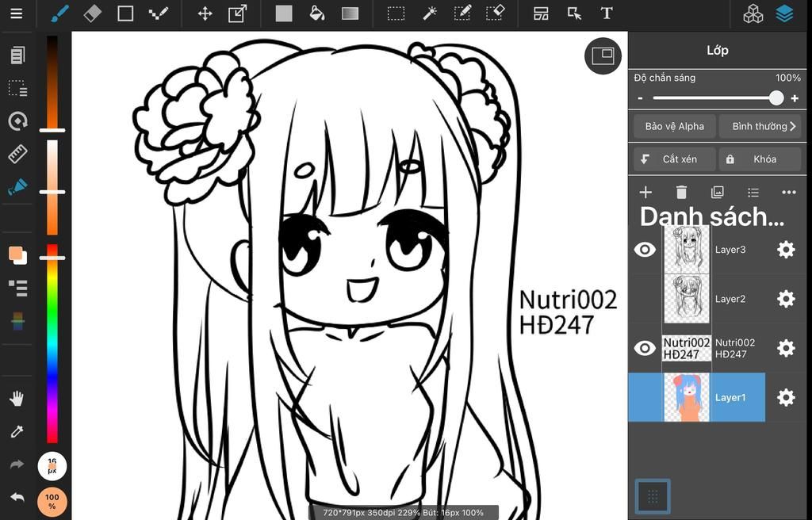Toggle Khóa layer lock

click(760, 159)
